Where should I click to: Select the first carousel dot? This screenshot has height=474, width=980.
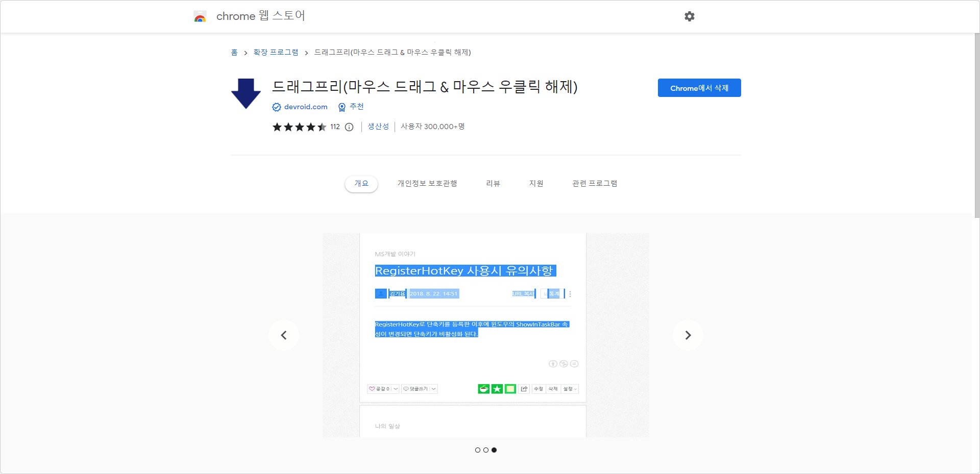click(x=478, y=450)
